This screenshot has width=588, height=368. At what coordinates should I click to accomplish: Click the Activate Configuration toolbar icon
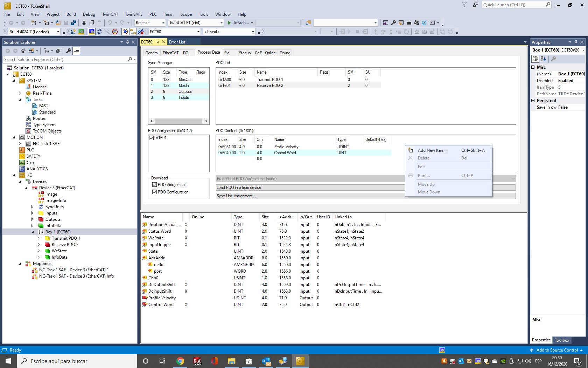pos(73,32)
